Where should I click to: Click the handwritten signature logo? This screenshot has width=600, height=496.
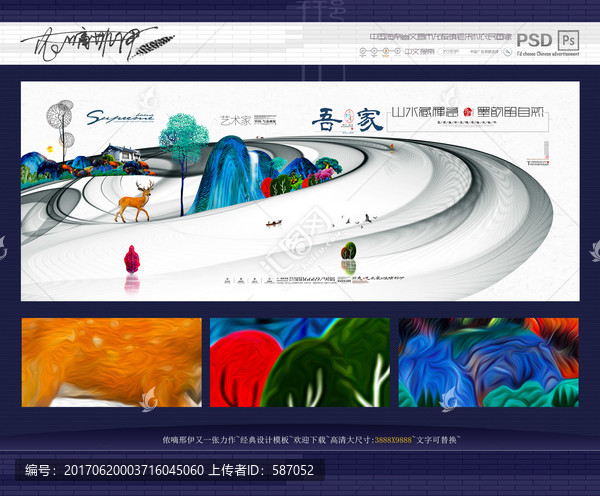98,43
